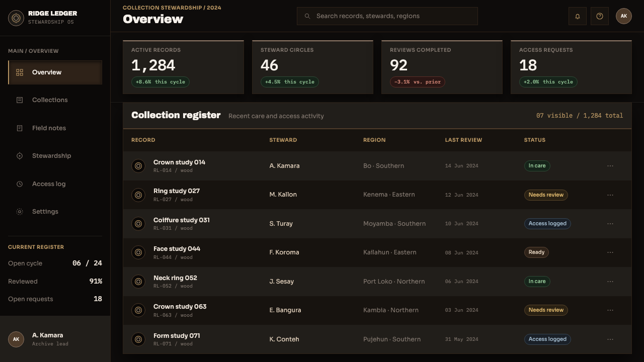Click the Face study 044 record icon

coord(138,252)
